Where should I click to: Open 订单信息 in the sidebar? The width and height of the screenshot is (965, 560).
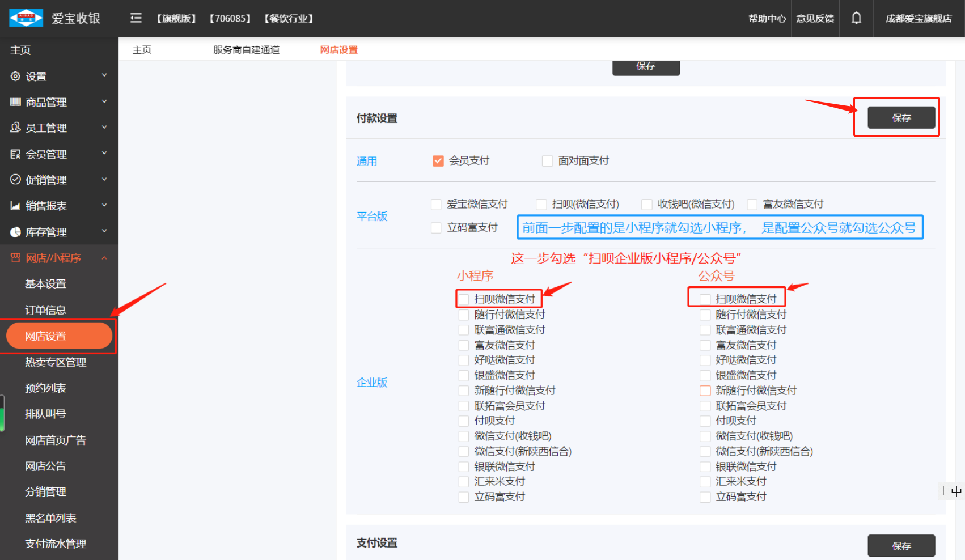click(45, 310)
